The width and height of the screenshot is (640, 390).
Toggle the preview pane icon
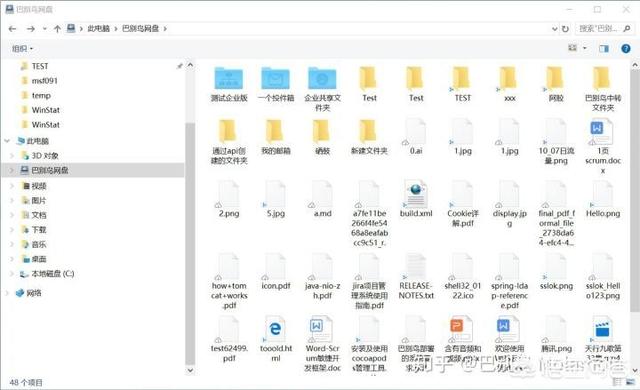(604, 49)
